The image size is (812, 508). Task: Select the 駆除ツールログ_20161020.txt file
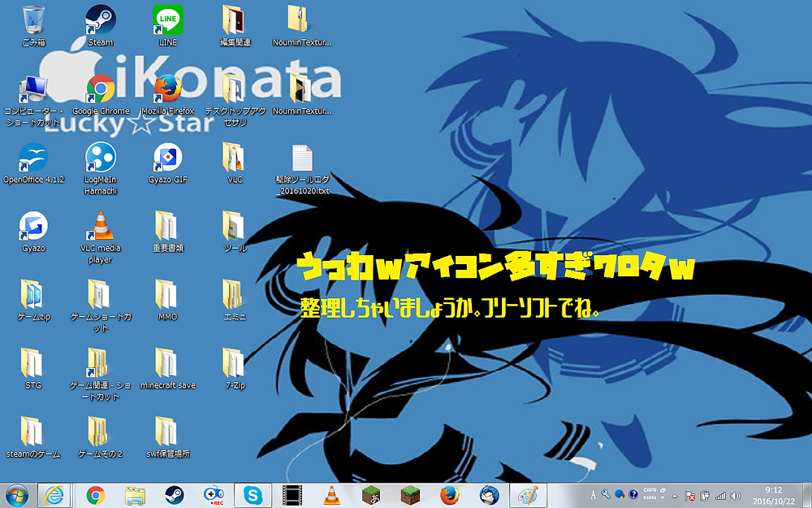pyautogui.click(x=302, y=170)
